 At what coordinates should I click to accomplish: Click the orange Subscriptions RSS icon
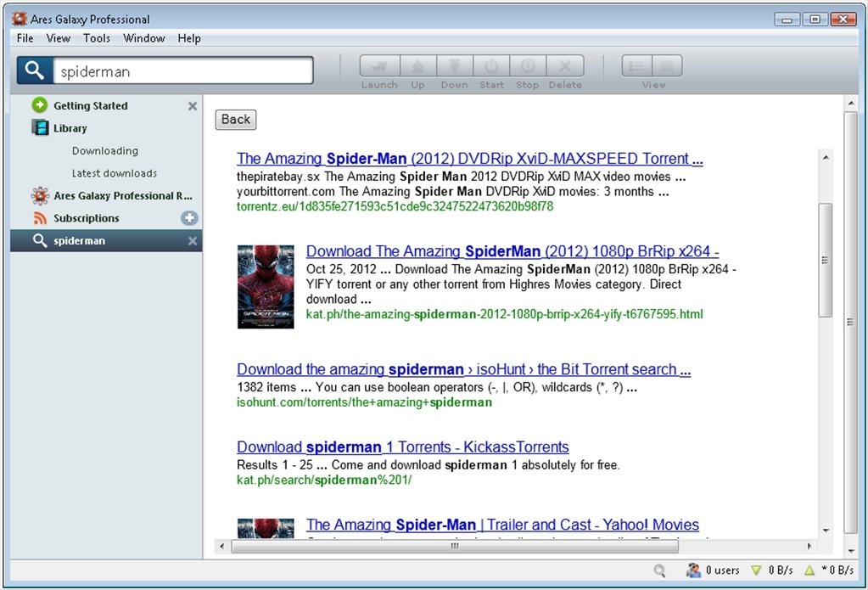click(x=40, y=218)
